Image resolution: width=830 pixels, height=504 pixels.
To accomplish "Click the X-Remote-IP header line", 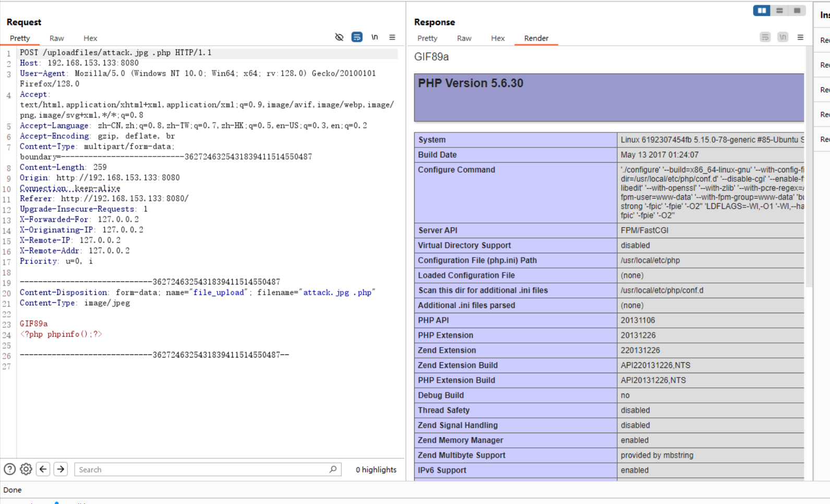I will tap(70, 240).
